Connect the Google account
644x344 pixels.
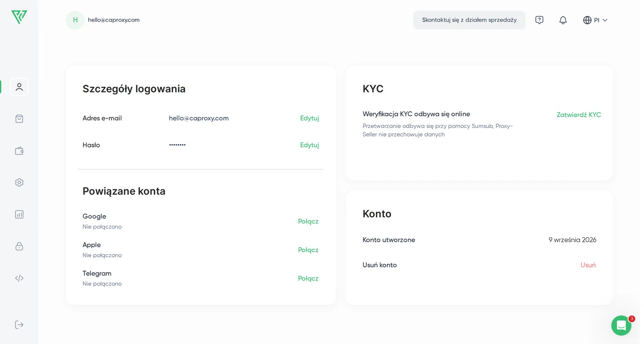point(308,222)
